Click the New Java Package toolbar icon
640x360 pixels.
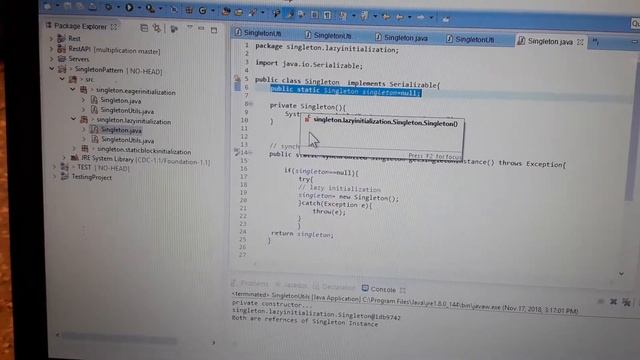[189, 10]
